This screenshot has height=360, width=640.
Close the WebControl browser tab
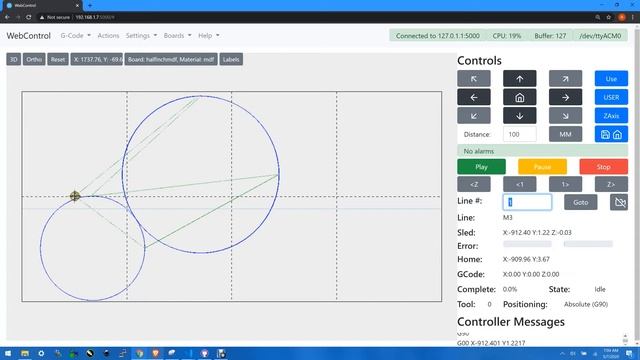point(77,5)
